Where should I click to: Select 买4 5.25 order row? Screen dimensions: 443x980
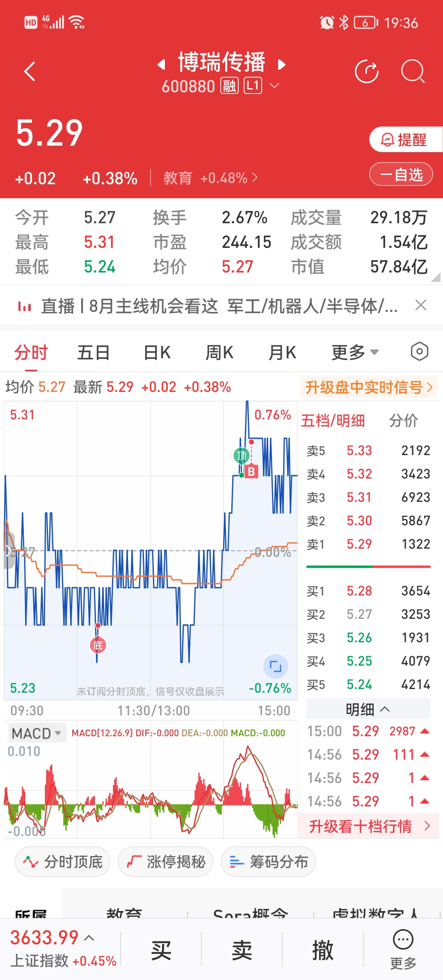pyautogui.click(x=368, y=661)
